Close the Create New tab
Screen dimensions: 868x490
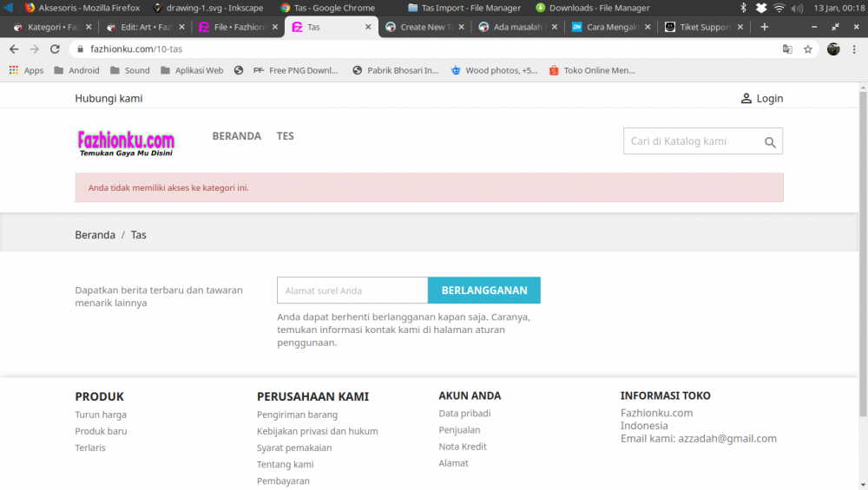[461, 27]
